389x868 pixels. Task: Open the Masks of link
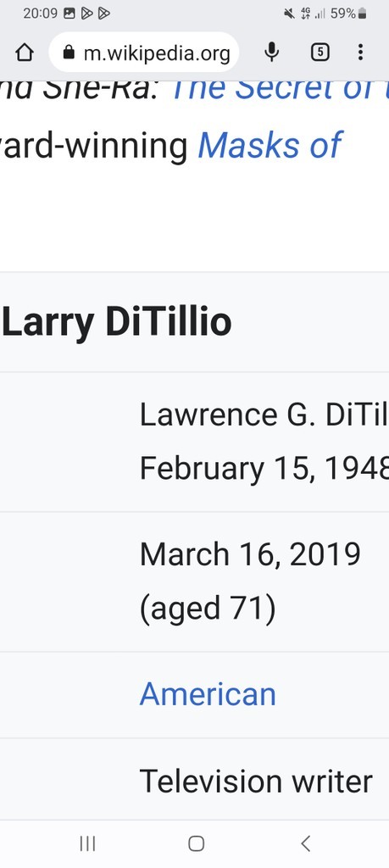270,145
